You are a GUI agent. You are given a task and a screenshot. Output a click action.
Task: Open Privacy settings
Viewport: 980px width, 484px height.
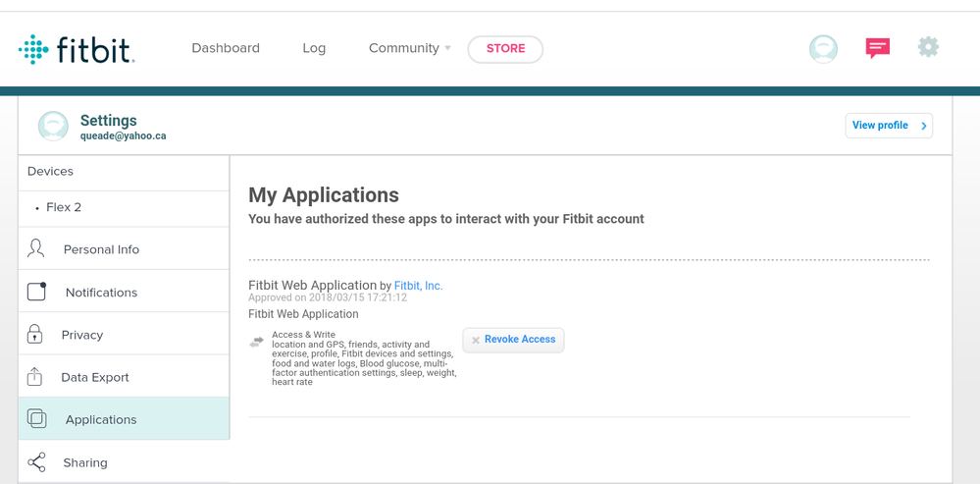(x=124, y=335)
